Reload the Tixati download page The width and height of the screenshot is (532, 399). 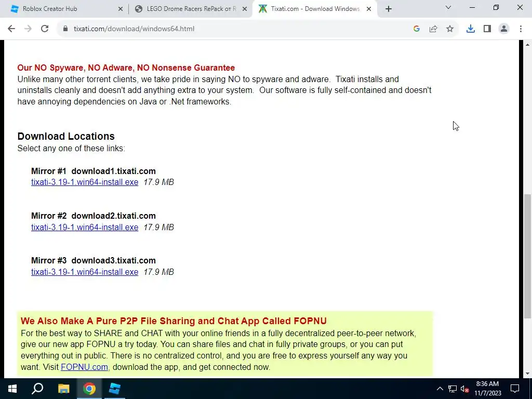click(x=45, y=29)
